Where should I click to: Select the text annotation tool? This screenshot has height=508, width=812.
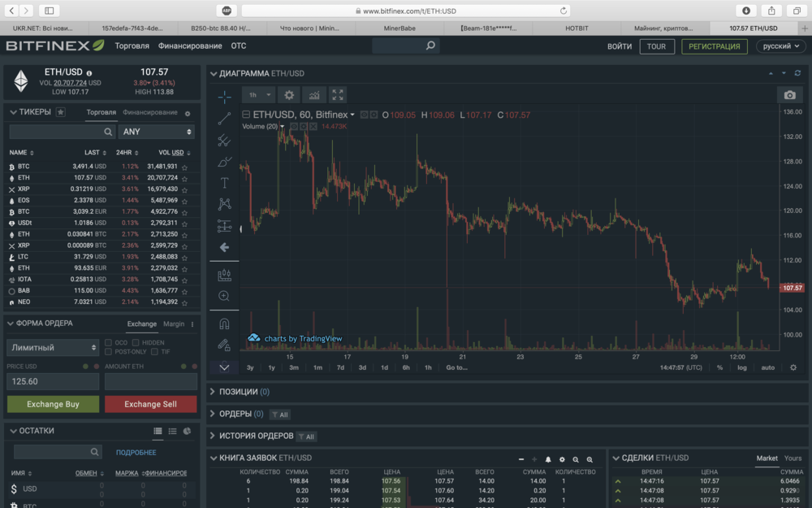[224, 183]
